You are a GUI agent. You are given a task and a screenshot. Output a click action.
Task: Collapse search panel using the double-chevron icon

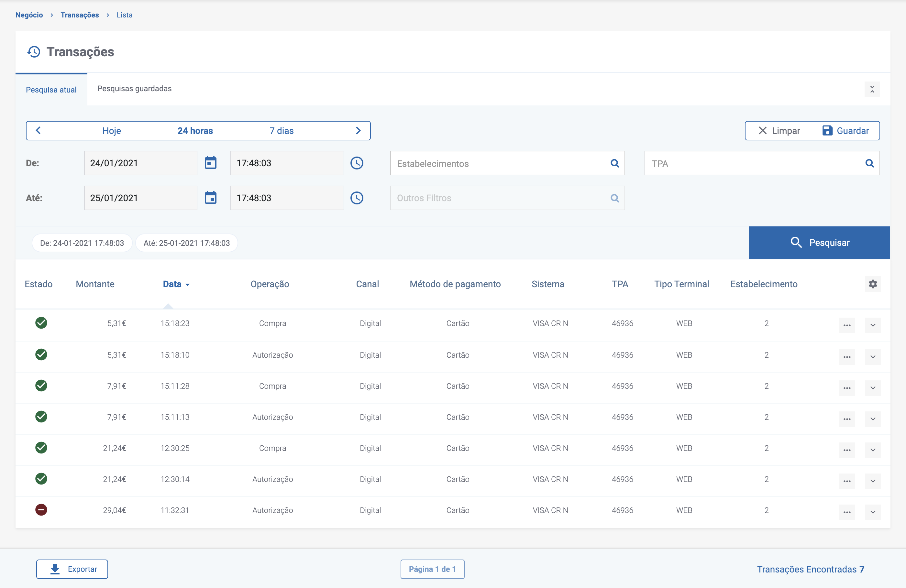click(x=872, y=90)
